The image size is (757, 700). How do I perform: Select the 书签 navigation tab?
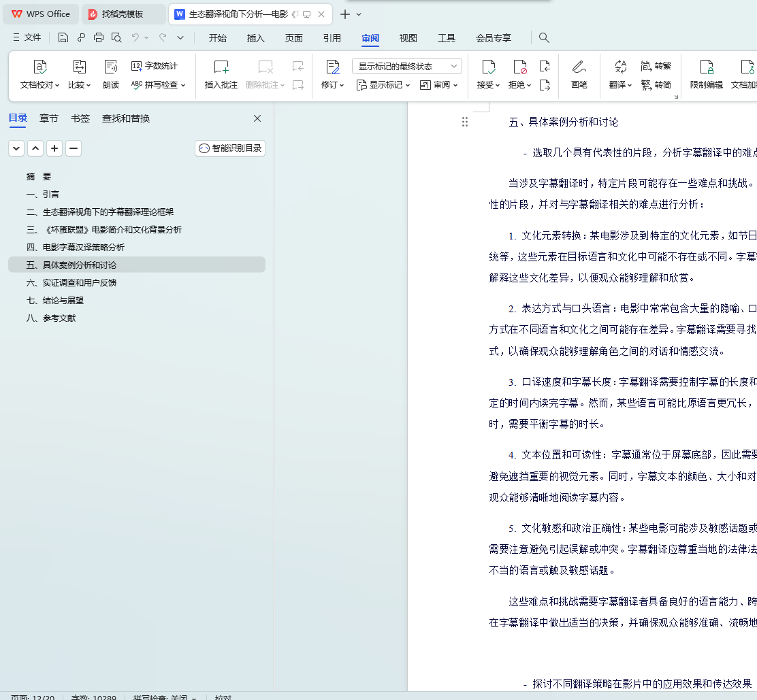click(80, 118)
